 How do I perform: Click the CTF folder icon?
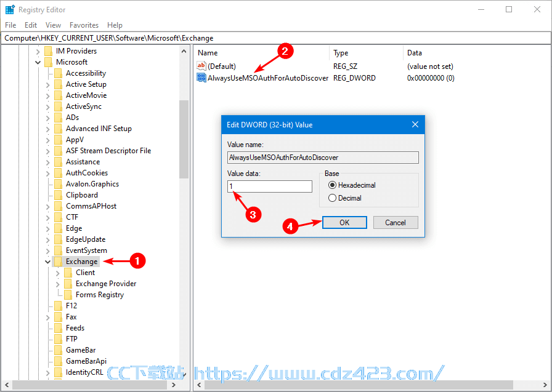59,217
